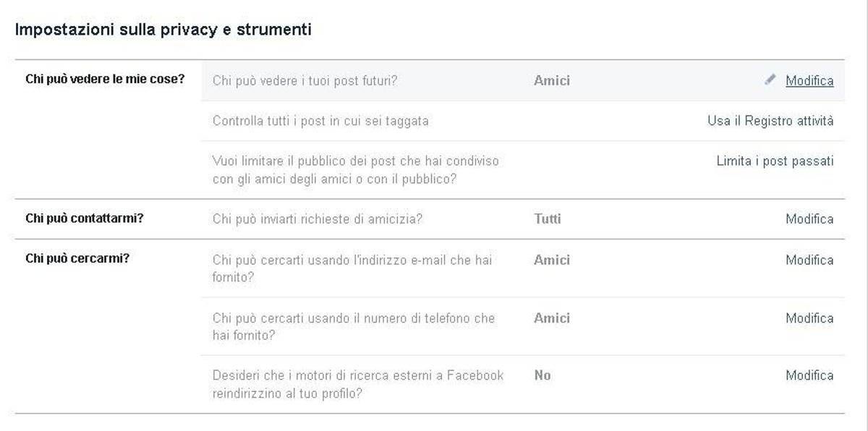Edit who can see your future posts
Image resolution: width=868 pixels, height=431 pixels.
[809, 81]
